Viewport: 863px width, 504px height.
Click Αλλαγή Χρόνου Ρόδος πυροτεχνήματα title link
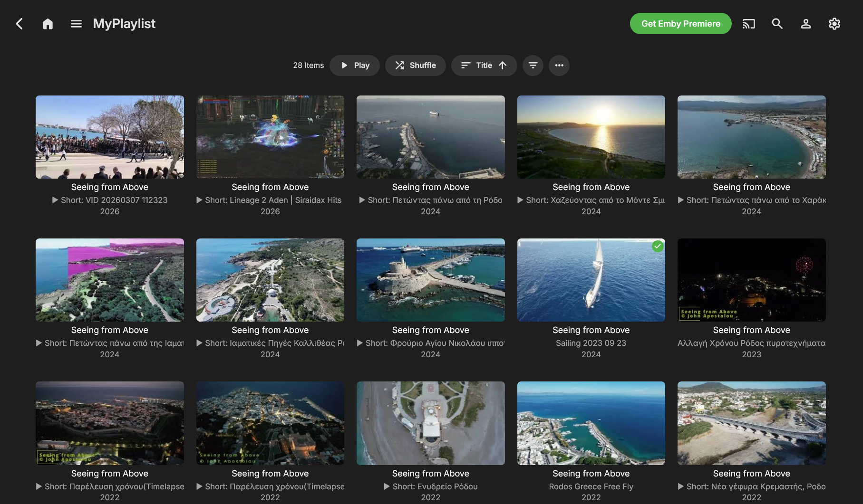751,343
